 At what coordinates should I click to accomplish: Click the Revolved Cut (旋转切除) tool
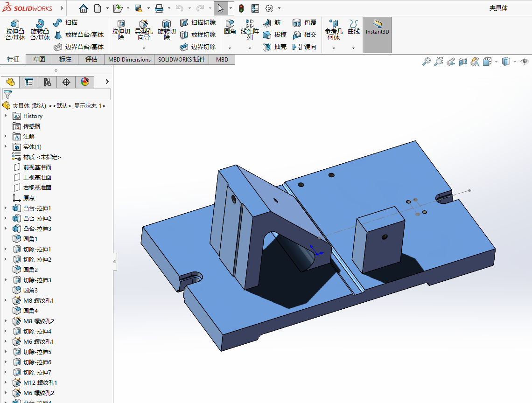point(167,30)
